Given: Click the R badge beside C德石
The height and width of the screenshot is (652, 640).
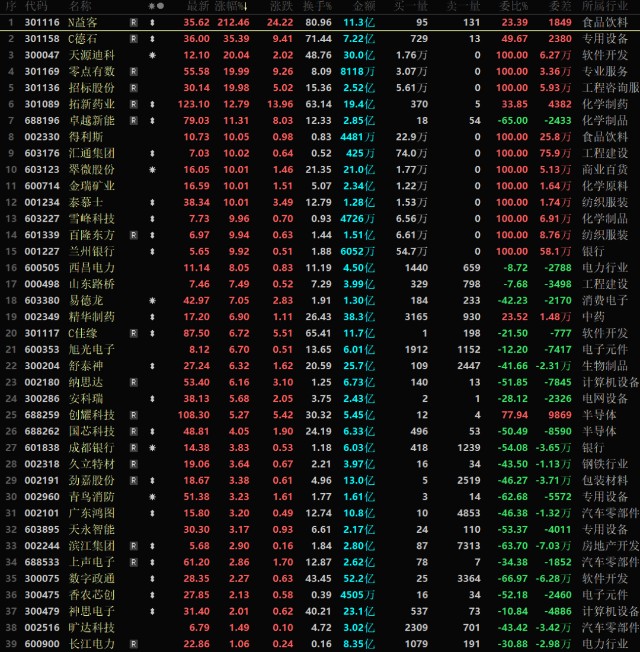Looking at the screenshot, I should (133, 39).
